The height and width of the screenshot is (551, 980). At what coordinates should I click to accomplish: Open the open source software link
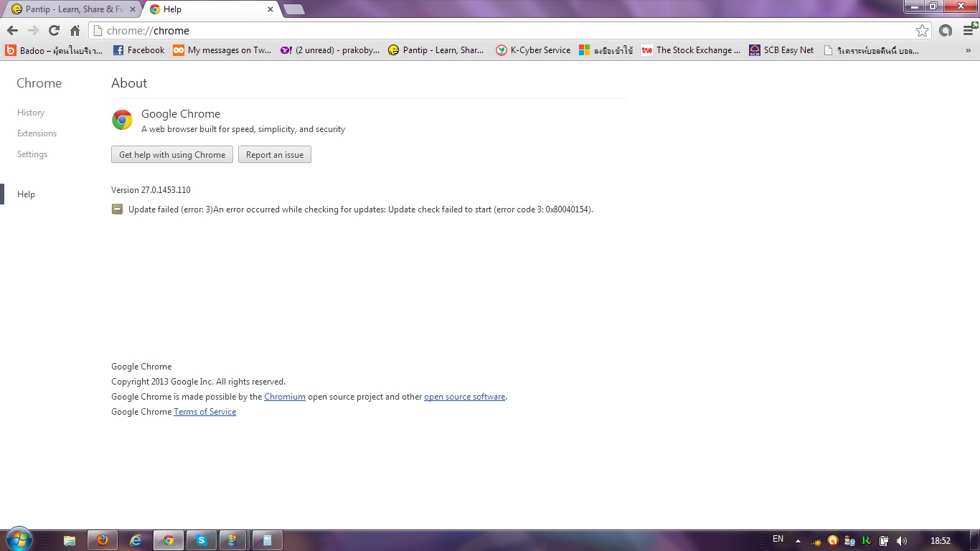click(465, 397)
